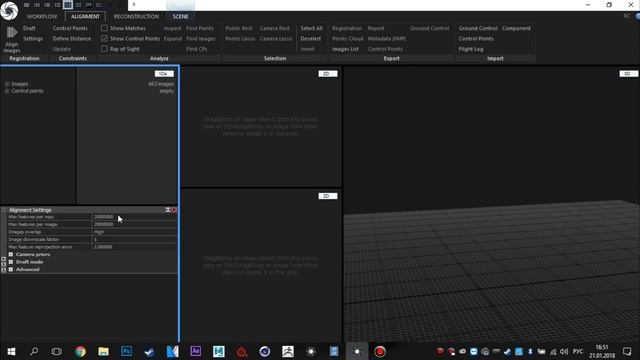Click Deselect in Selection group
640x360 pixels.
coord(311,38)
